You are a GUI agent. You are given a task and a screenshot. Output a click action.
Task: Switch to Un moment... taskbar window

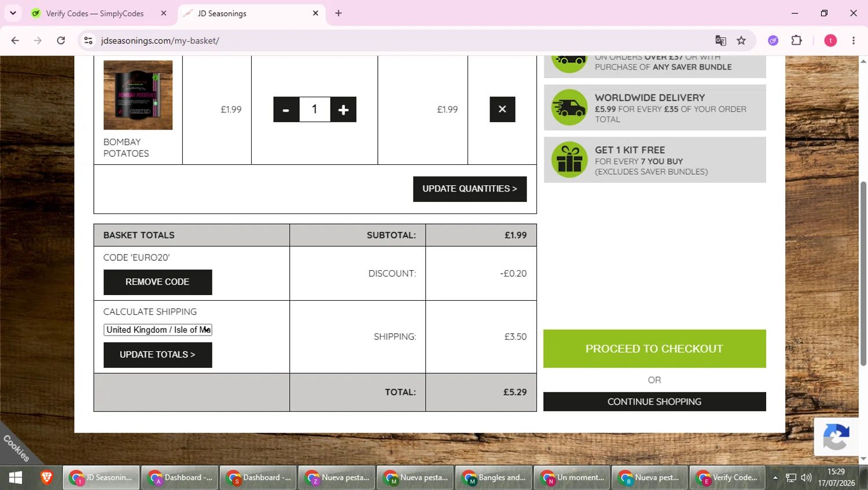click(x=572, y=478)
